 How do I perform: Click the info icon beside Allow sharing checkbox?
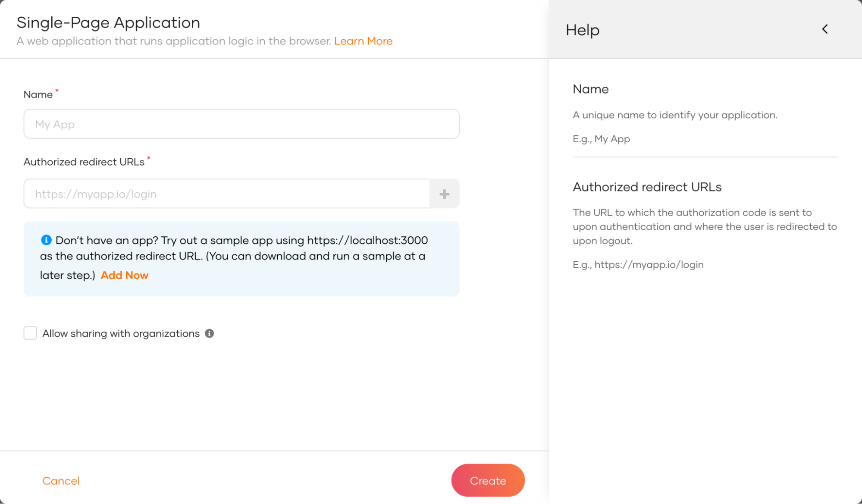pyautogui.click(x=209, y=333)
